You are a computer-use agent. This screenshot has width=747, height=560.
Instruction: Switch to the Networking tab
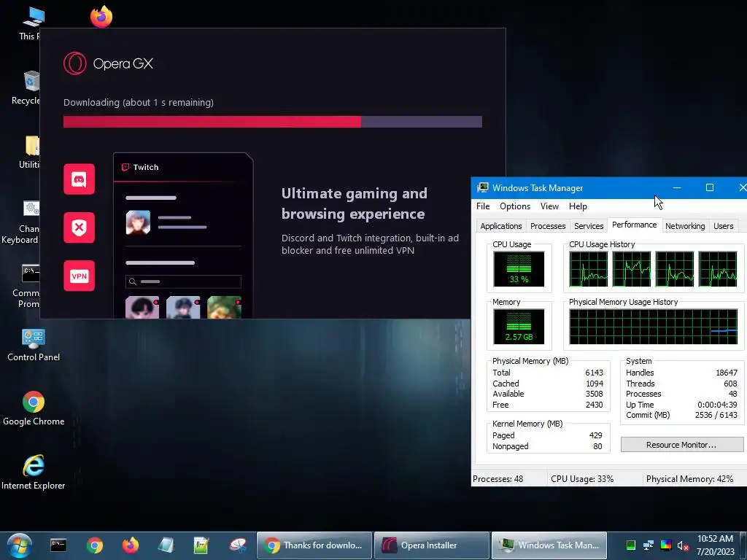(x=685, y=226)
